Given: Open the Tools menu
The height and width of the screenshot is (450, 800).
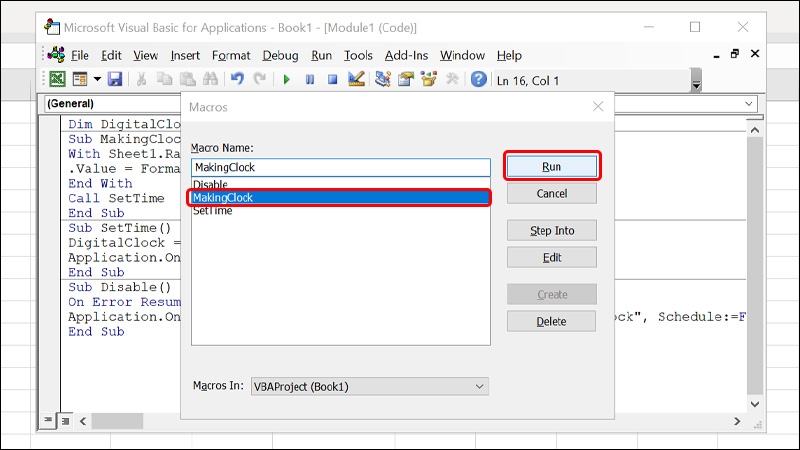Looking at the screenshot, I should 358,55.
